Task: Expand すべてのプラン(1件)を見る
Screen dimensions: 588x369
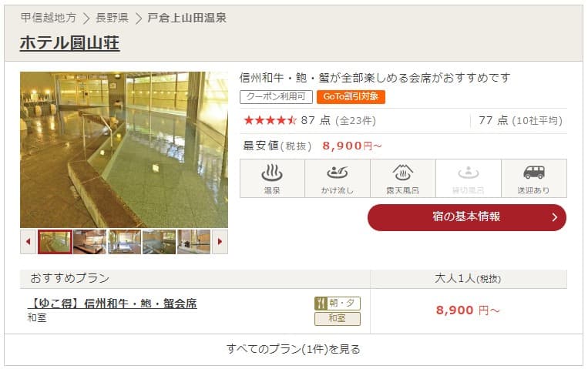Action: coord(294,349)
